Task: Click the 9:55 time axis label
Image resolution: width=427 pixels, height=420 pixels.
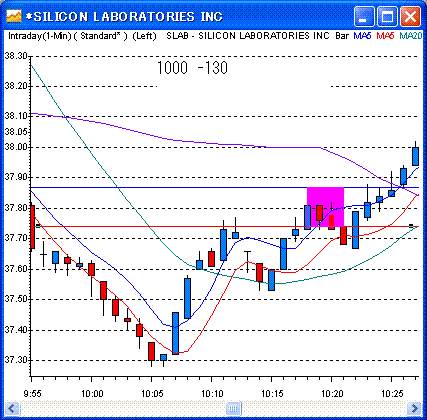Action: pos(33,394)
